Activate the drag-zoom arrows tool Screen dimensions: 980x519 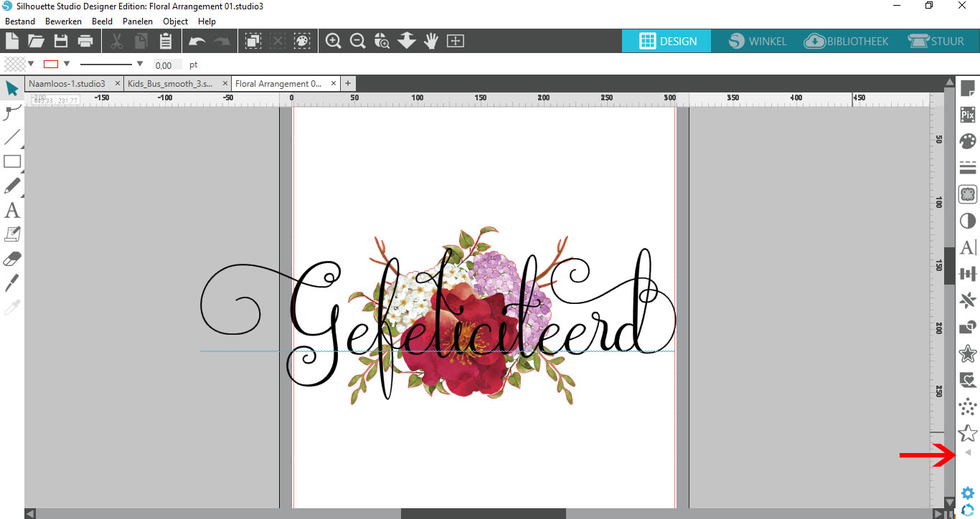(x=407, y=41)
